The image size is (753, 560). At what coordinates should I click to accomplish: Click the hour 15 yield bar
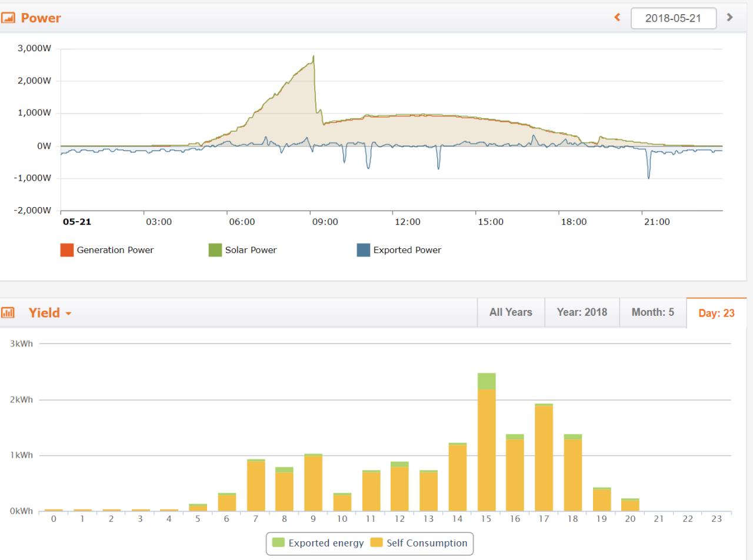pyautogui.click(x=487, y=442)
